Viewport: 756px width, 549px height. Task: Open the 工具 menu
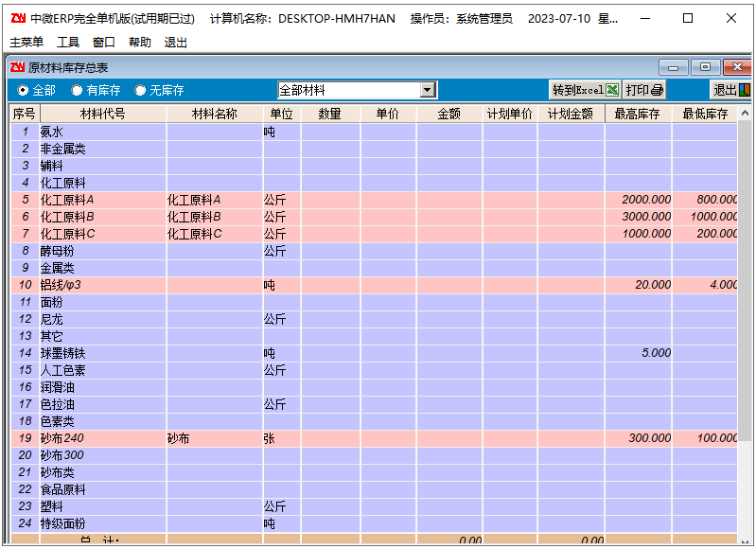pos(68,43)
